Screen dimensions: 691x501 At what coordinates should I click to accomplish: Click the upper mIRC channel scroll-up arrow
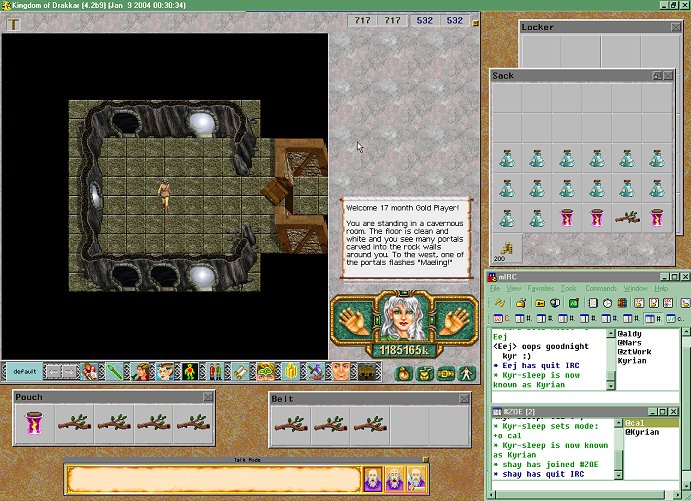[611, 334]
